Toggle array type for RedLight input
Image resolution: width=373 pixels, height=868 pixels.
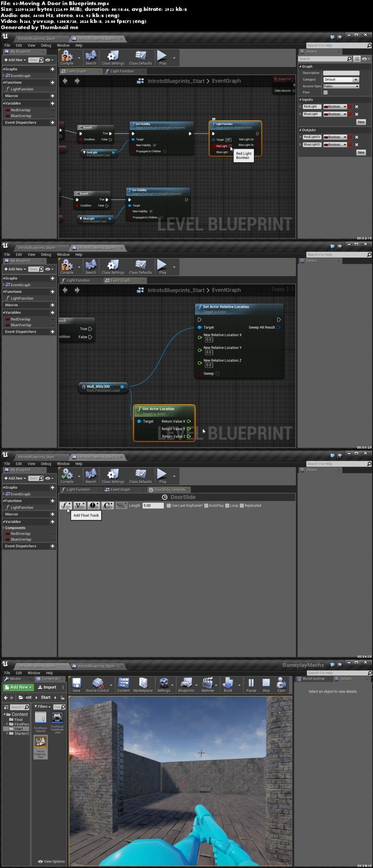[350, 107]
